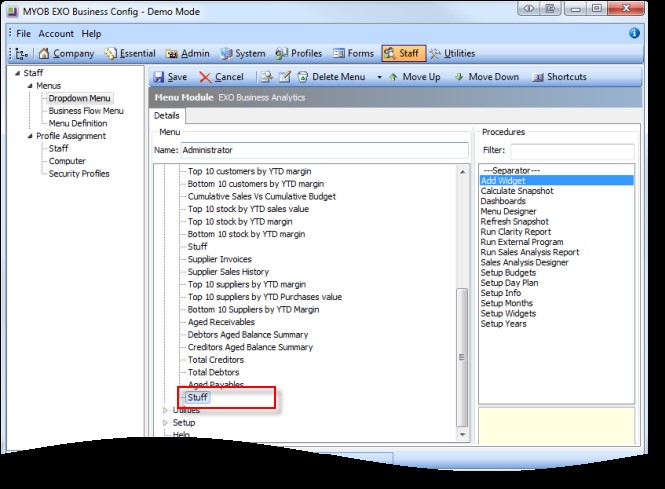
Task: Collapse the Staff root tree node
Action: 17,73
